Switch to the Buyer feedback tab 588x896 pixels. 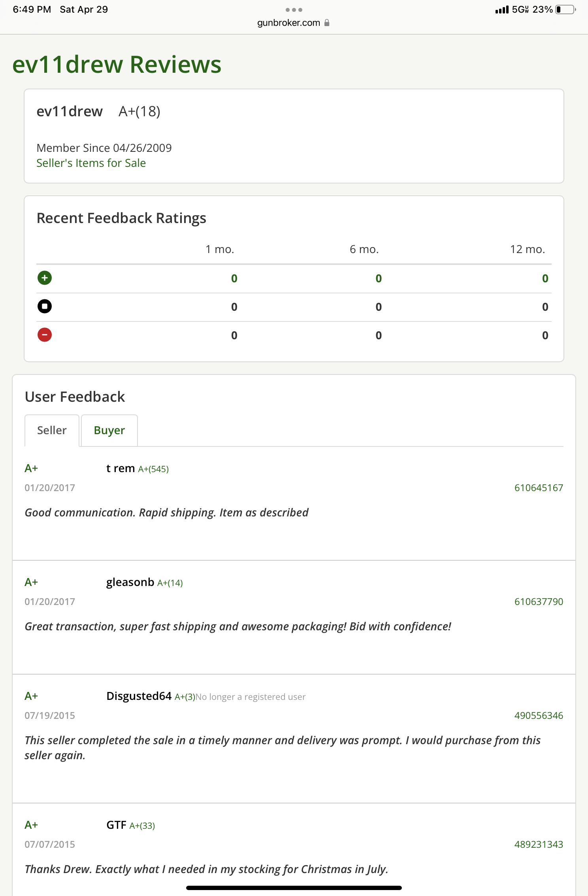(x=109, y=430)
